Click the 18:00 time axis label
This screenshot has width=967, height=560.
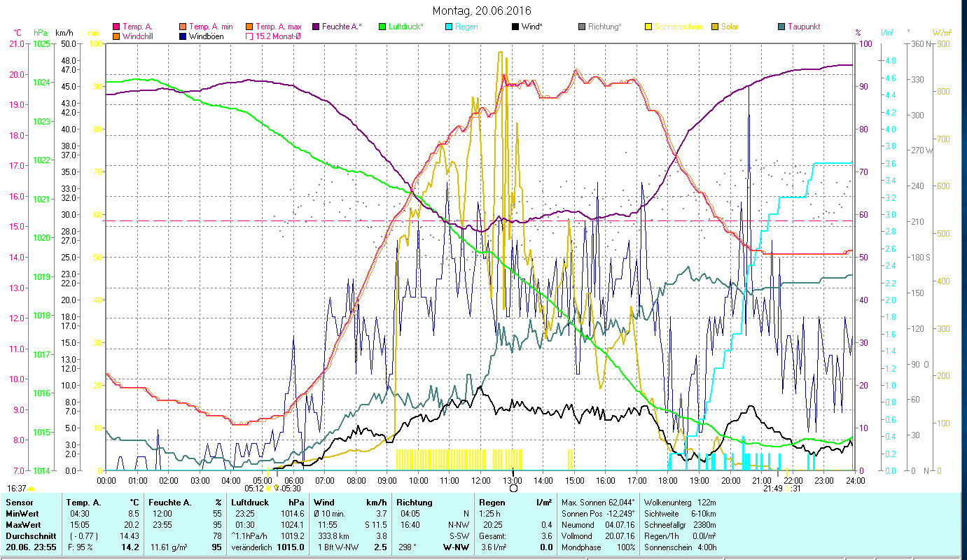[668, 481]
